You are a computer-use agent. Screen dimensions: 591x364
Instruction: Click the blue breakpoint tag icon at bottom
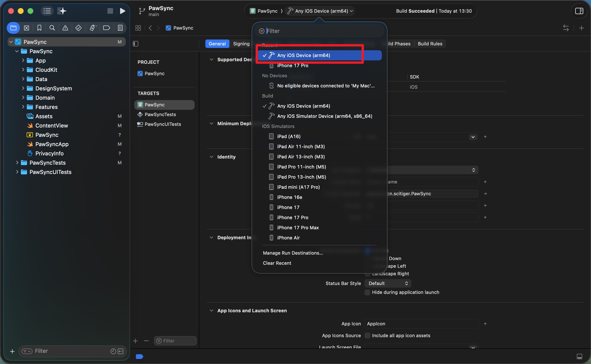tap(140, 357)
